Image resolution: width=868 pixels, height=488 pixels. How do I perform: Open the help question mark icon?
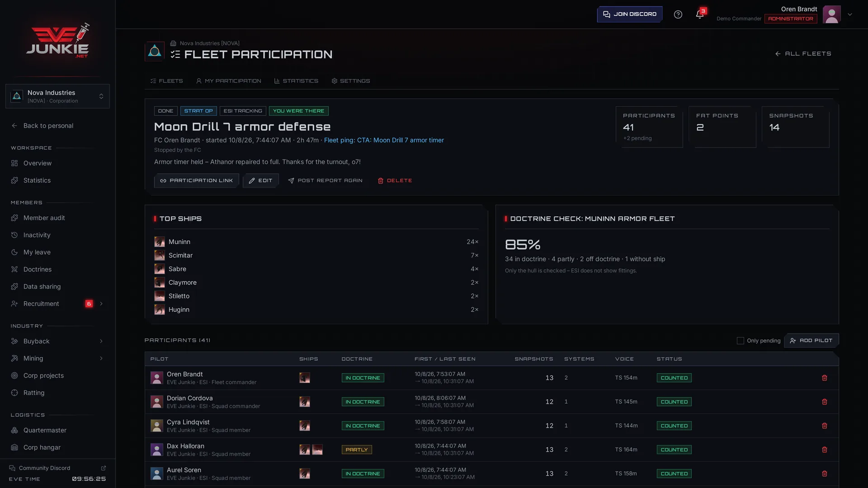(678, 14)
